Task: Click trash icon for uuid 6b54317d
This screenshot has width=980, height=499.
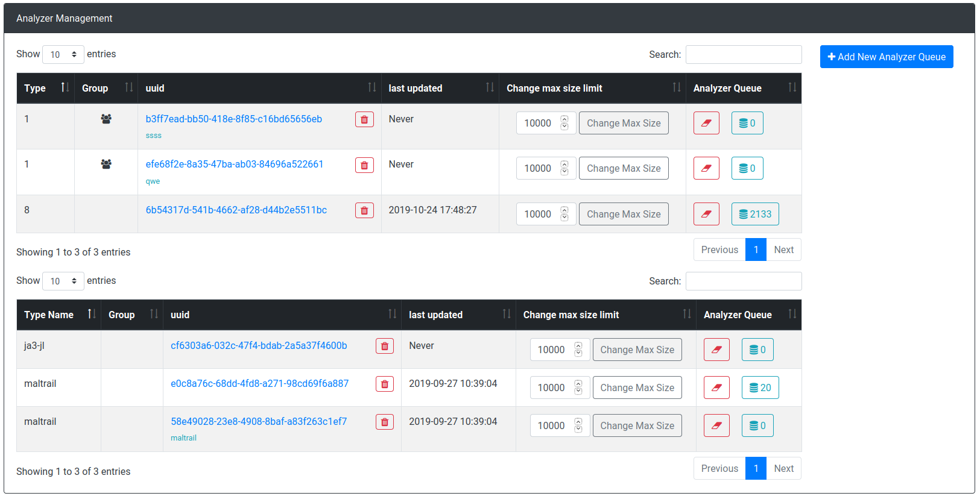Action: 364,210
